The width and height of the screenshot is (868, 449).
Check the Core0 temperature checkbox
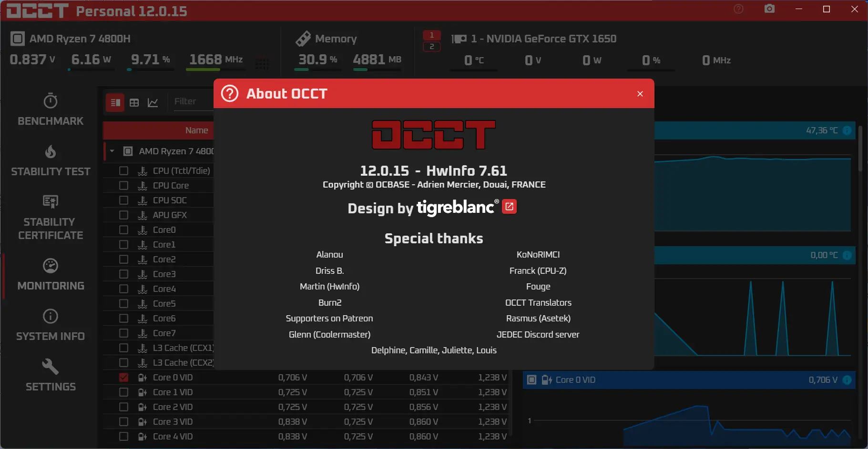[x=123, y=229]
